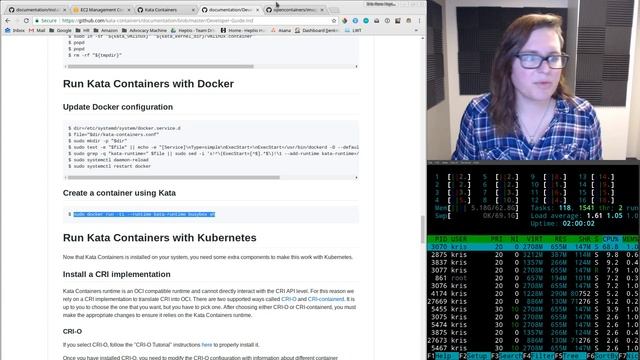This screenshot has height=360, width=640.
Task: Open the Asana bookmark
Action: pyautogui.click(x=281, y=30)
